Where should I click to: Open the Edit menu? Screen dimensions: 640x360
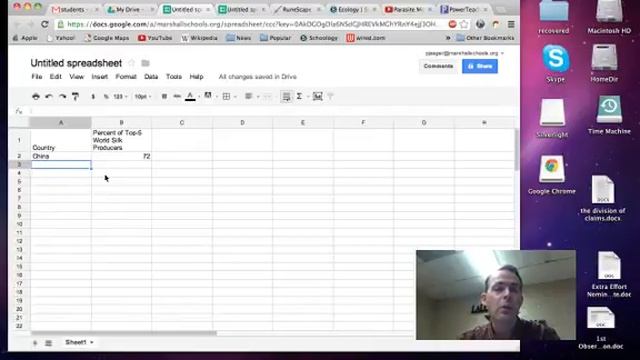pos(56,77)
